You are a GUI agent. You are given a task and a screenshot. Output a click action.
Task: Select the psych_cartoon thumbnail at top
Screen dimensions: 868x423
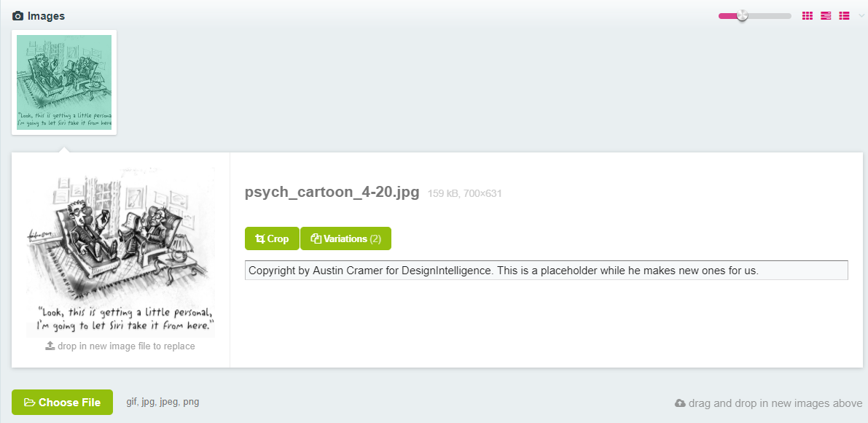coord(64,82)
